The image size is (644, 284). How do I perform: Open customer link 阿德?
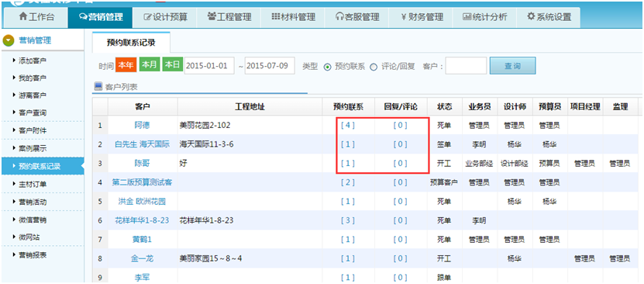pyautogui.click(x=142, y=126)
